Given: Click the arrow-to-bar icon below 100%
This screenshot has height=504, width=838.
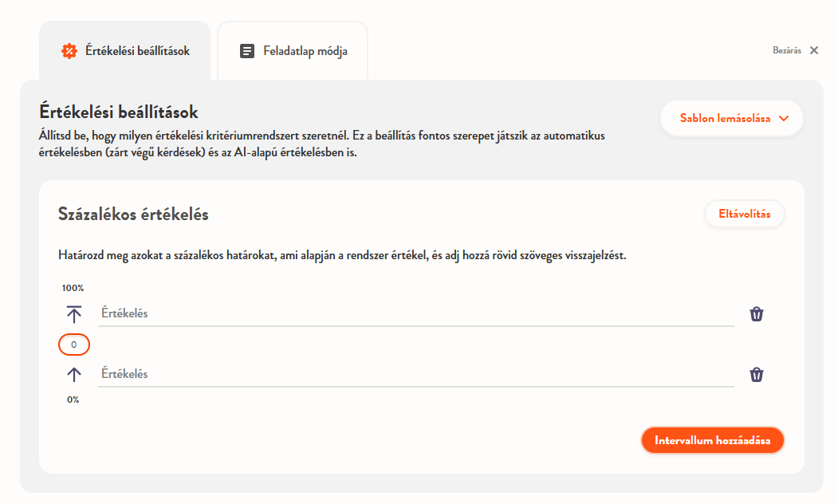Looking at the screenshot, I should coord(74,313).
